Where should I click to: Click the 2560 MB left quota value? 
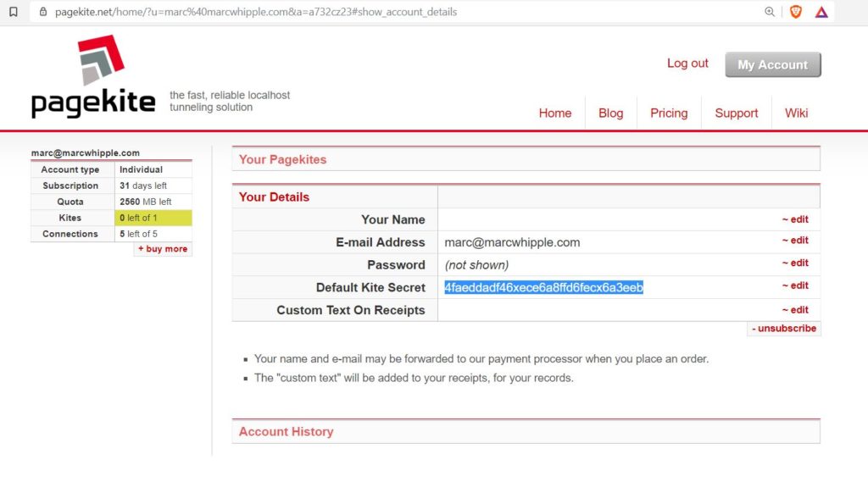pos(146,202)
